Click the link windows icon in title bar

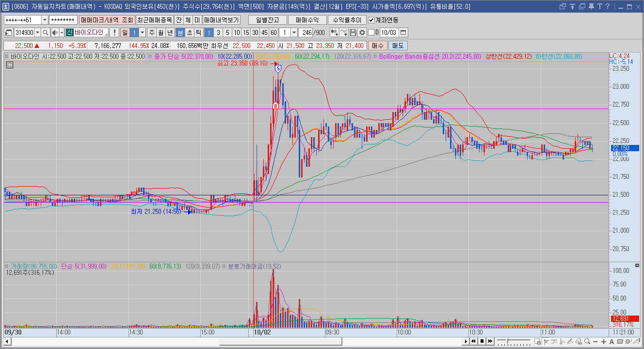click(x=563, y=6)
